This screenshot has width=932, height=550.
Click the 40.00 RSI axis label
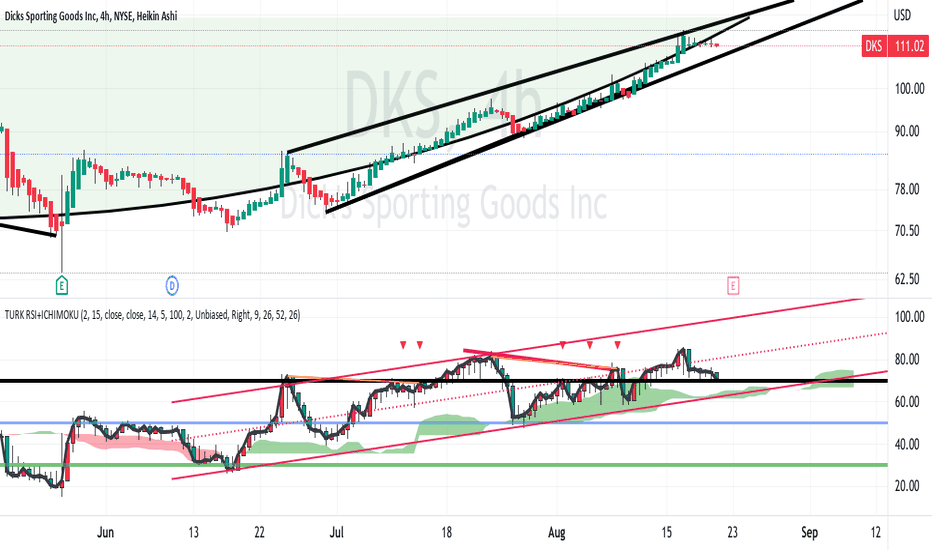click(x=907, y=444)
